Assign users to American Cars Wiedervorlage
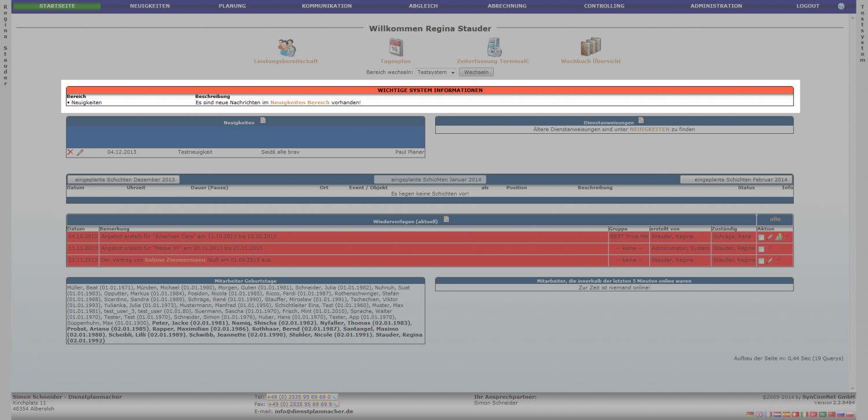 click(779, 236)
